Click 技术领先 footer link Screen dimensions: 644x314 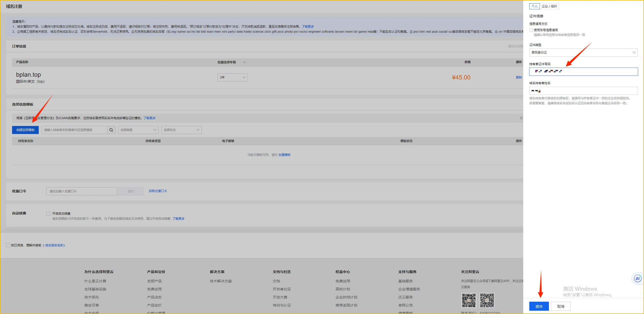tap(92, 297)
